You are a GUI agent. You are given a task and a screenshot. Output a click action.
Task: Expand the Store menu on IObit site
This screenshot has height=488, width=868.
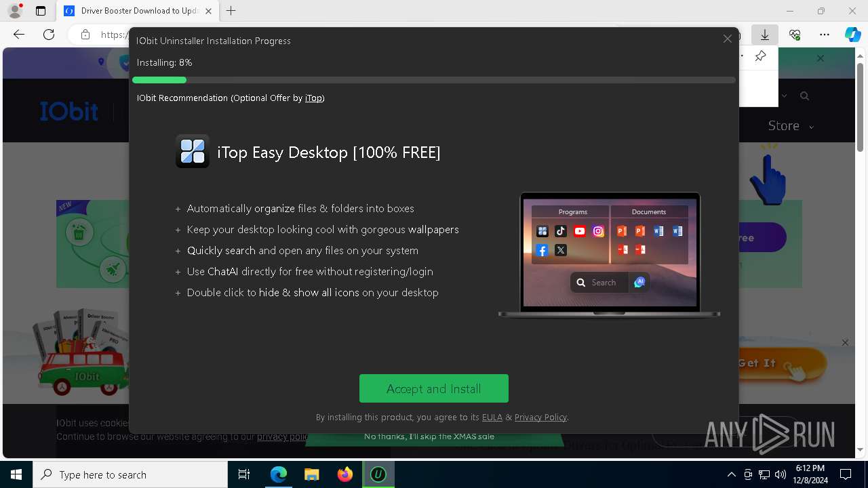(790, 126)
